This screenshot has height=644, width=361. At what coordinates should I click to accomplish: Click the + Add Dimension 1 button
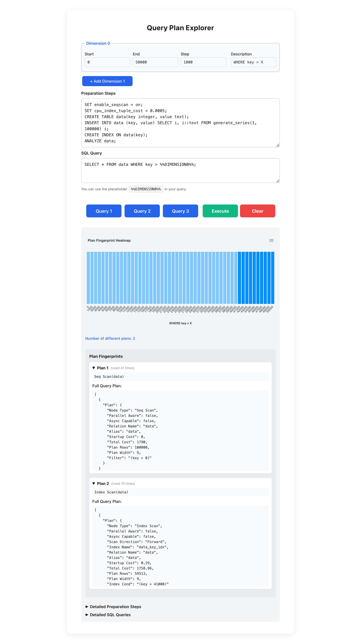tap(107, 81)
